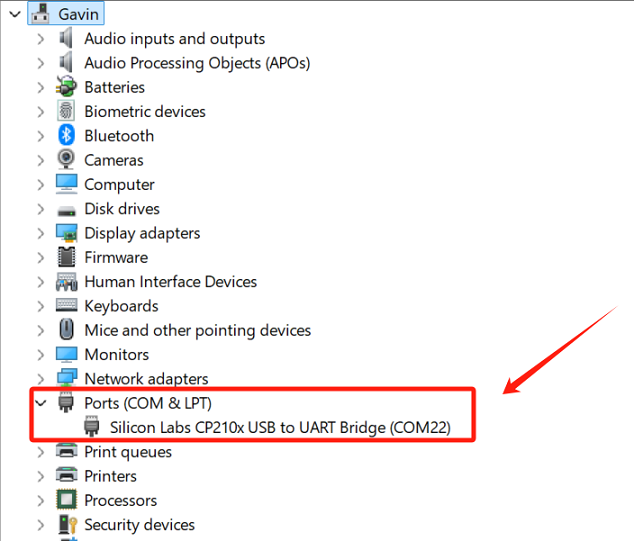The image size is (634, 541).
Task: Click the Silicon Labs CP210x port icon
Action: [92, 427]
